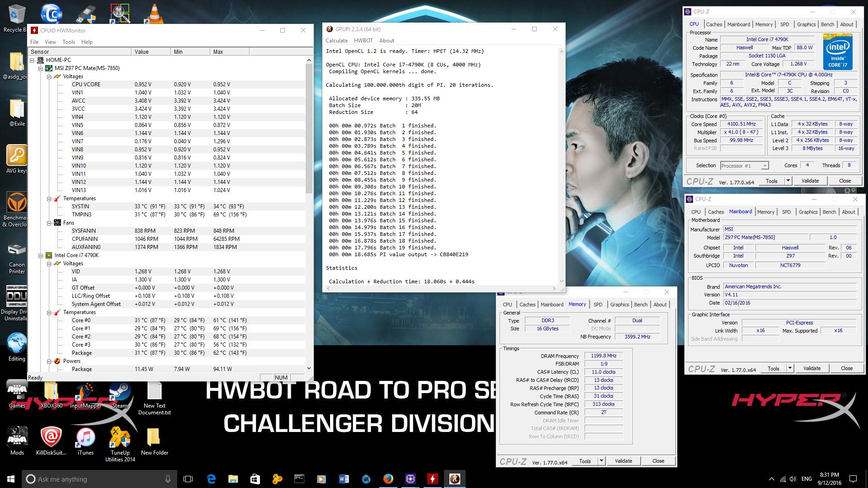Select the Editing globe desktop icon

(17, 347)
